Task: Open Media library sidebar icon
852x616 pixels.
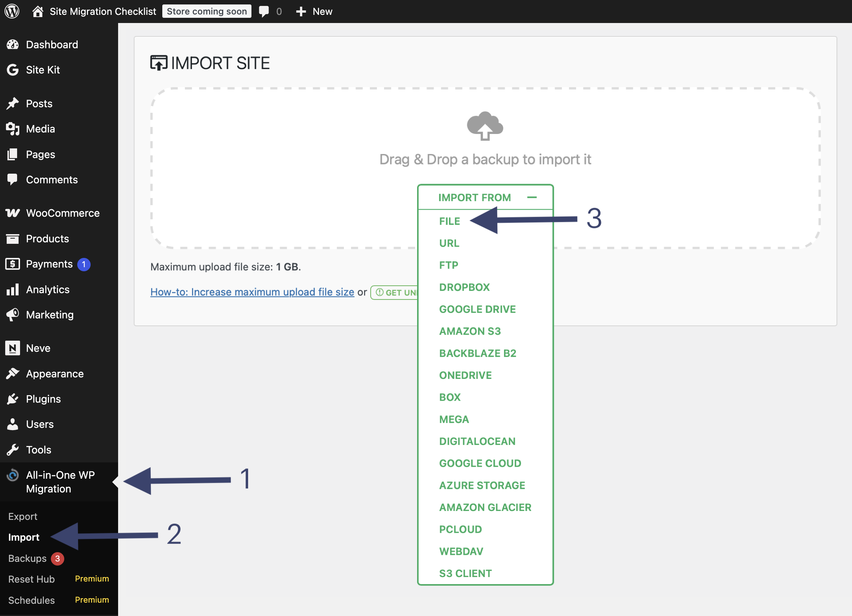Action: pos(13,129)
